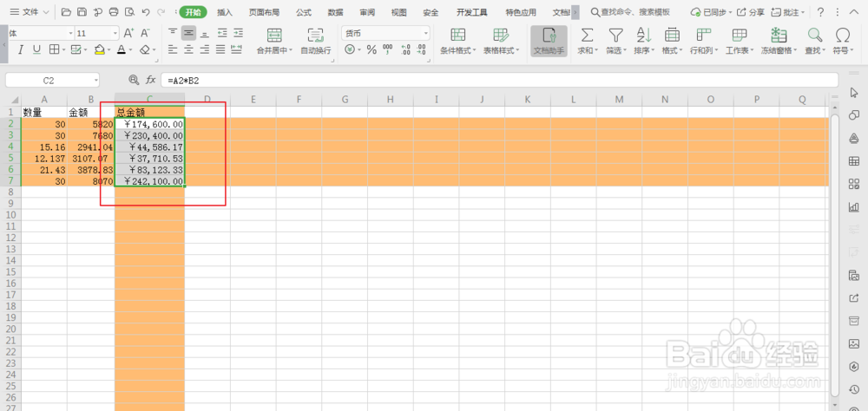Click the 合并居中 merge-center icon
Image resolution: width=868 pixels, height=411 pixels.
tap(274, 36)
